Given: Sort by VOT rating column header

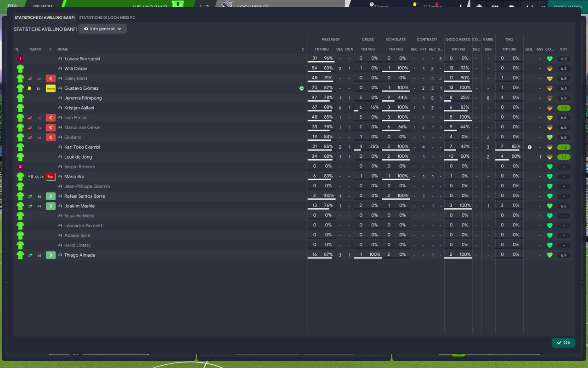Looking at the screenshot, I should point(564,49).
